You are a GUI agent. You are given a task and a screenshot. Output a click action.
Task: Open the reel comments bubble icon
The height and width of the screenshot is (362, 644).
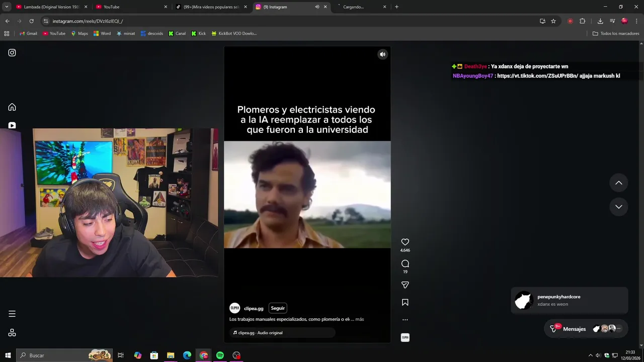click(x=405, y=263)
